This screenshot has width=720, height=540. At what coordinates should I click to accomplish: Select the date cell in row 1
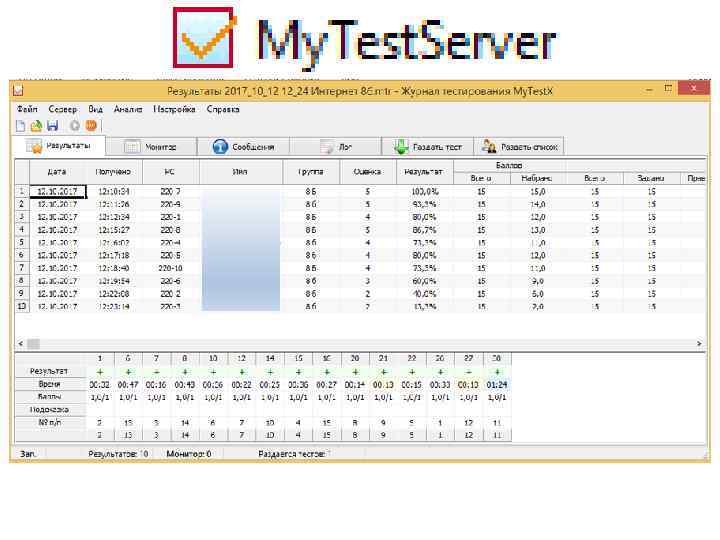point(57,191)
